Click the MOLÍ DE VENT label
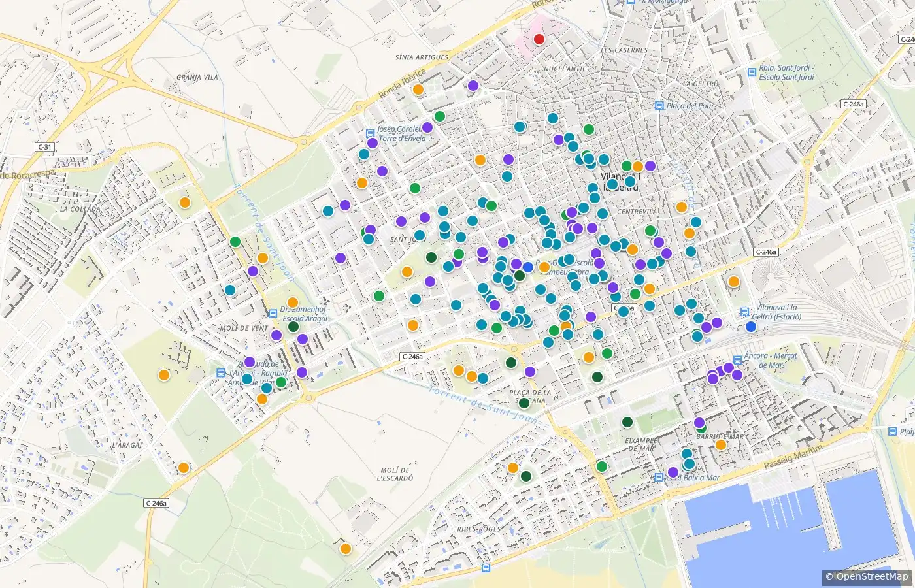The image size is (915, 588). (244, 328)
